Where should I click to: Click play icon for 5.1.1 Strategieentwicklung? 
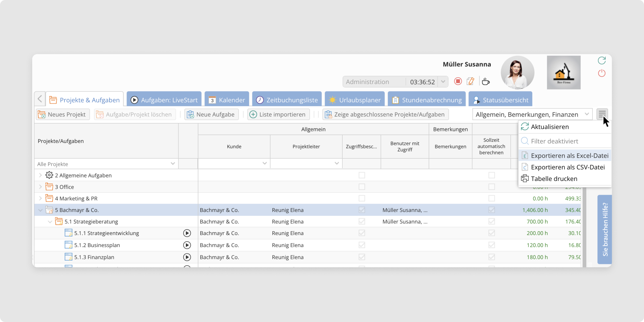pyautogui.click(x=187, y=233)
